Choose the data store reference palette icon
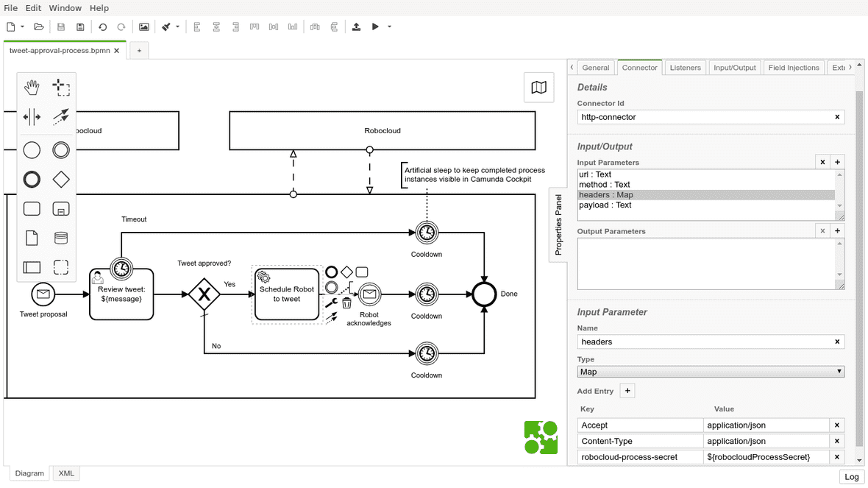The height and width of the screenshot is (488, 868). click(x=61, y=238)
